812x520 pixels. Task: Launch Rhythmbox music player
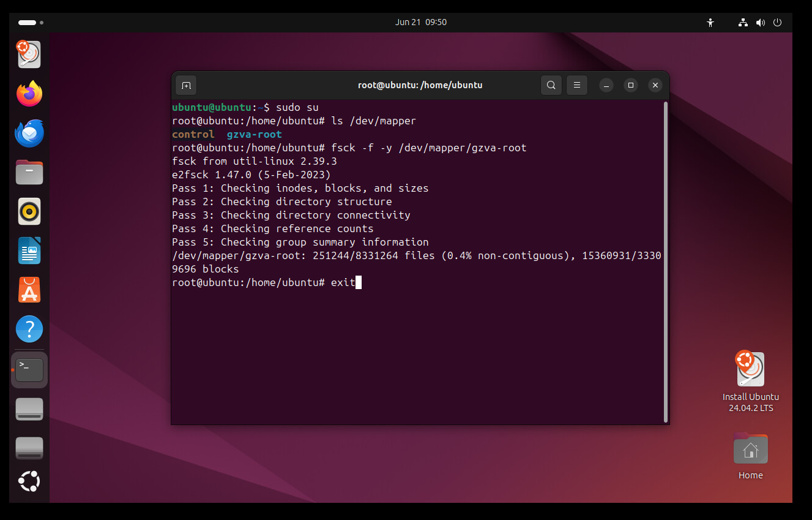pyautogui.click(x=29, y=211)
